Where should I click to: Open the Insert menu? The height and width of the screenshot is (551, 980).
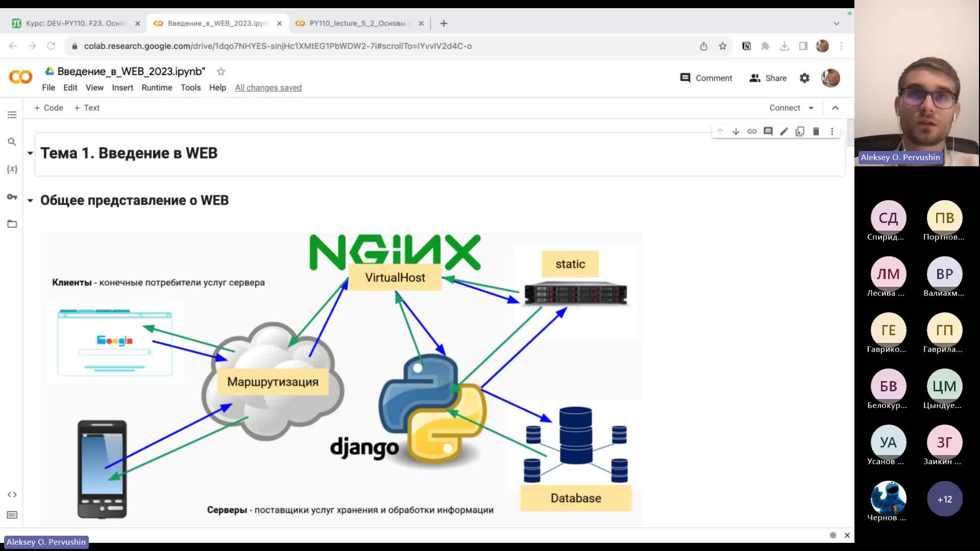coord(122,88)
